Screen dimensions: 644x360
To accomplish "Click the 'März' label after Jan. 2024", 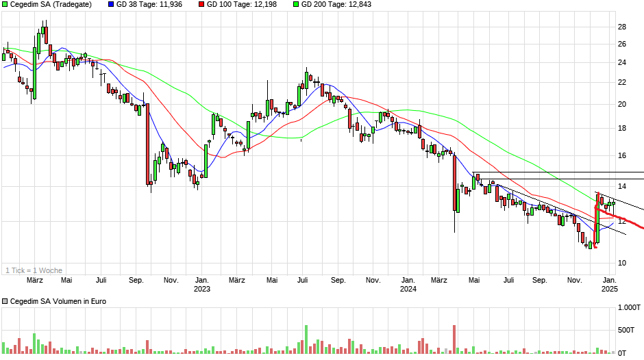I will pos(439,281).
